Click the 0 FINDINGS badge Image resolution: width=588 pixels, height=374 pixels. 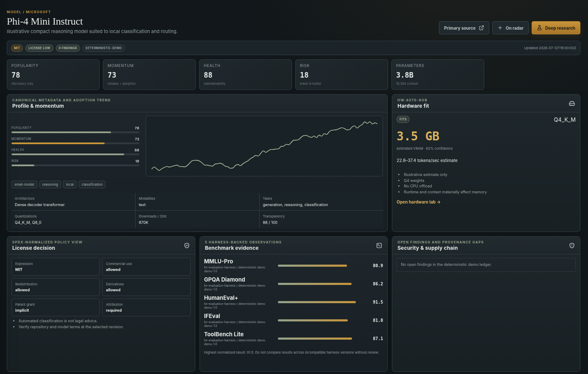pos(68,48)
